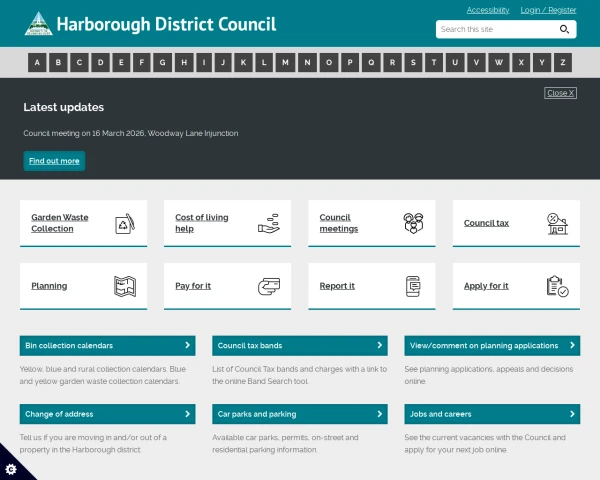
Task: Go to letter K services
Action: coord(243,62)
